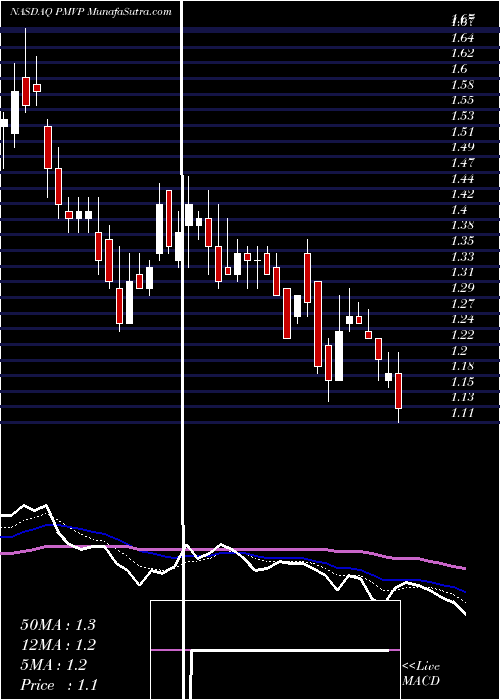
Task: Click the 1.58 price axis label
Action: click(x=463, y=84)
